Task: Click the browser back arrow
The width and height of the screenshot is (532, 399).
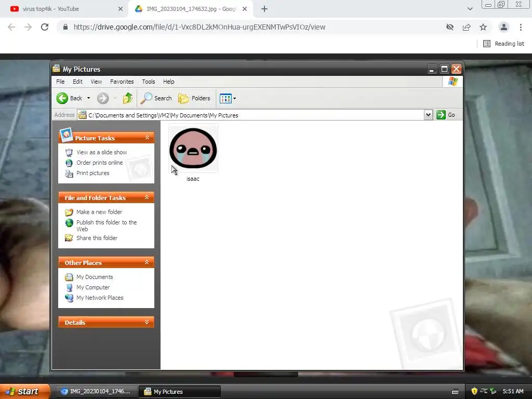Action: point(11,27)
